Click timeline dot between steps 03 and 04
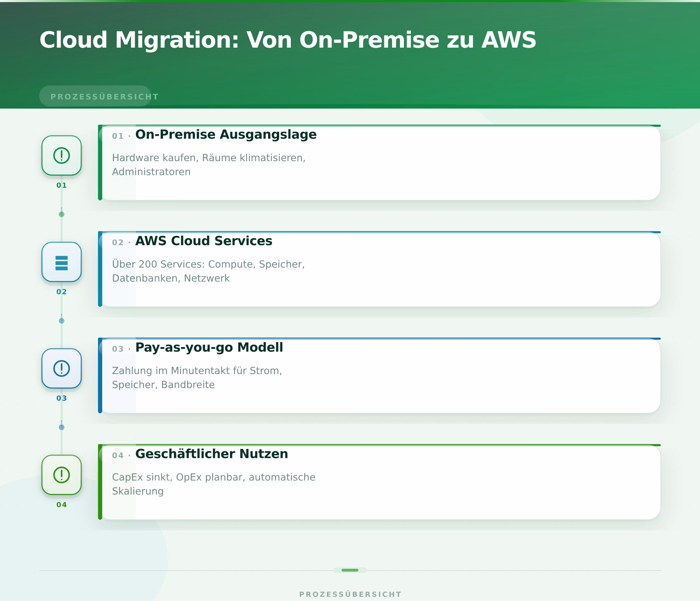This screenshot has height=601, width=700. coord(62,427)
